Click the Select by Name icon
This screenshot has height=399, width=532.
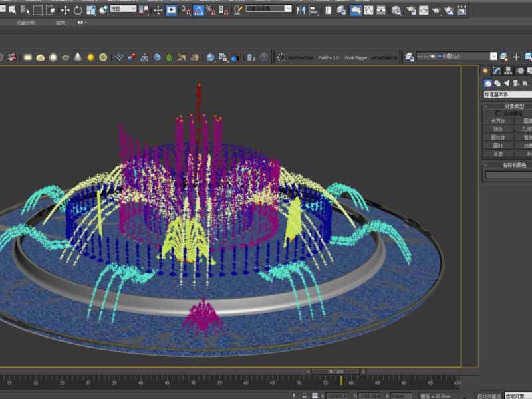tap(23, 8)
